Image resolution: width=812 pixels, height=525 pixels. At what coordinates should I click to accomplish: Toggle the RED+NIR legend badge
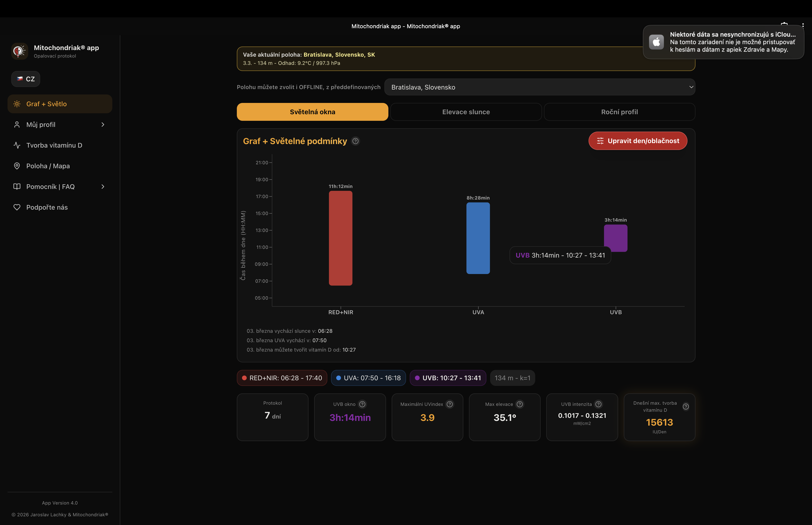point(282,378)
